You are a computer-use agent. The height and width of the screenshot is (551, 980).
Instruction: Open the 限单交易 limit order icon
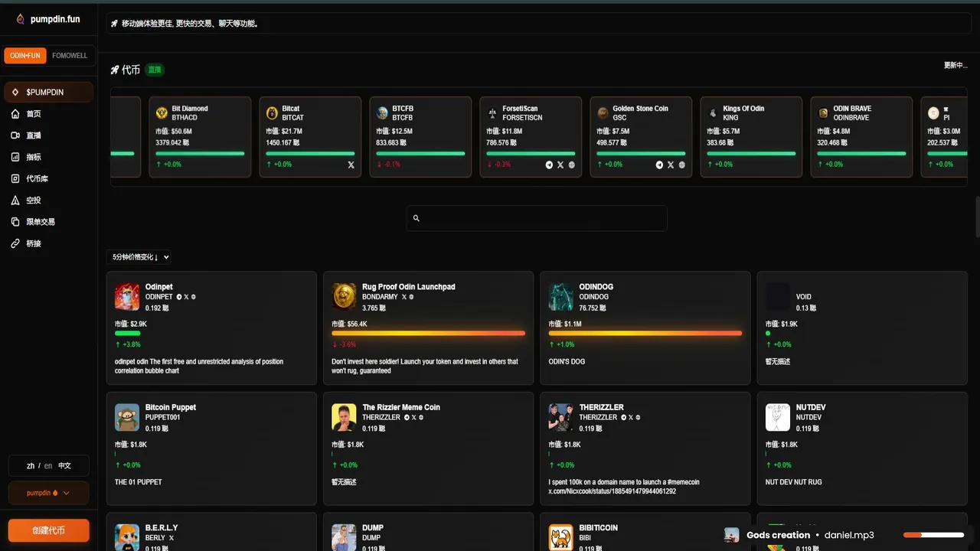click(15, 221)
